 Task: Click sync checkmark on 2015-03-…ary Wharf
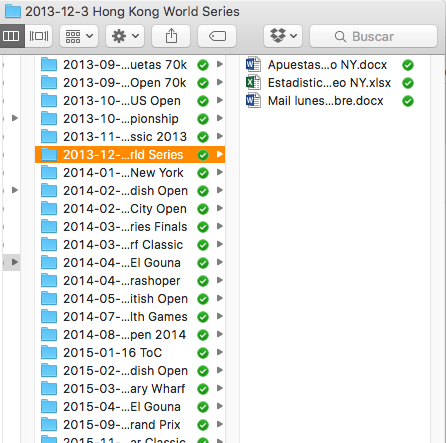point(203,389)
